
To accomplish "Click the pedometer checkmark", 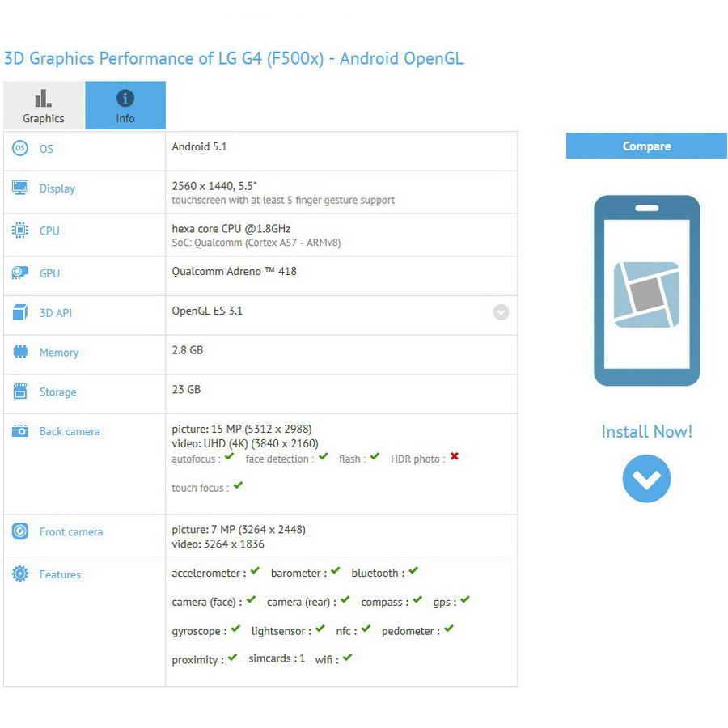I will pos(448,629).
